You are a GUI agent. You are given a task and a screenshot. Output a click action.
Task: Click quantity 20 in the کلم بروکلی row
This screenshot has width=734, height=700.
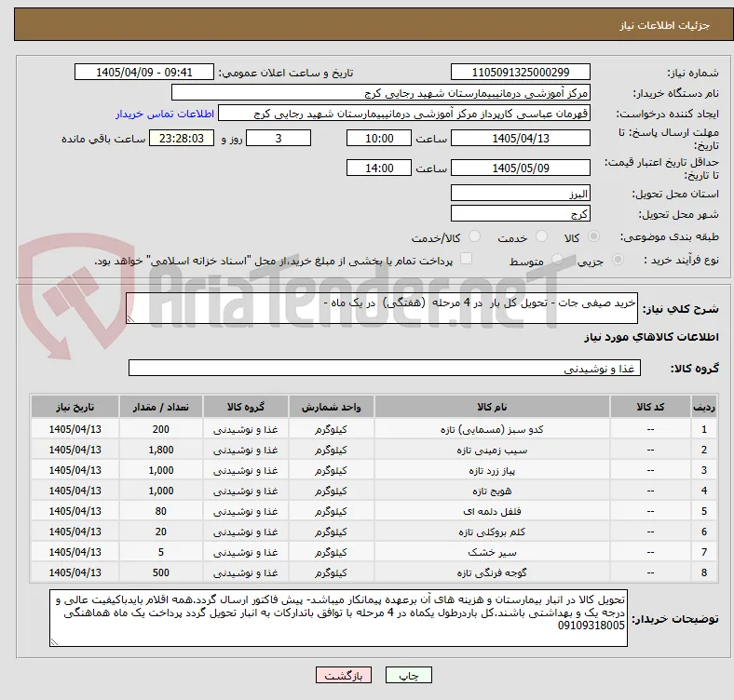[x=161, y=532]
